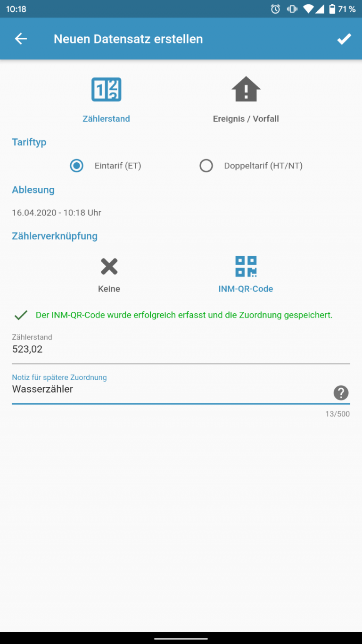Select Doppeltarif (HT/NT) radio button
Viewport: 362px width, 644px height.
pos(206,166)
